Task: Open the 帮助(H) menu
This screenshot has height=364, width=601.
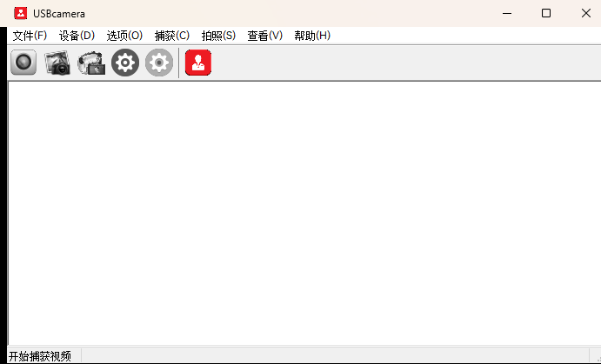Action: pos(312,36)
